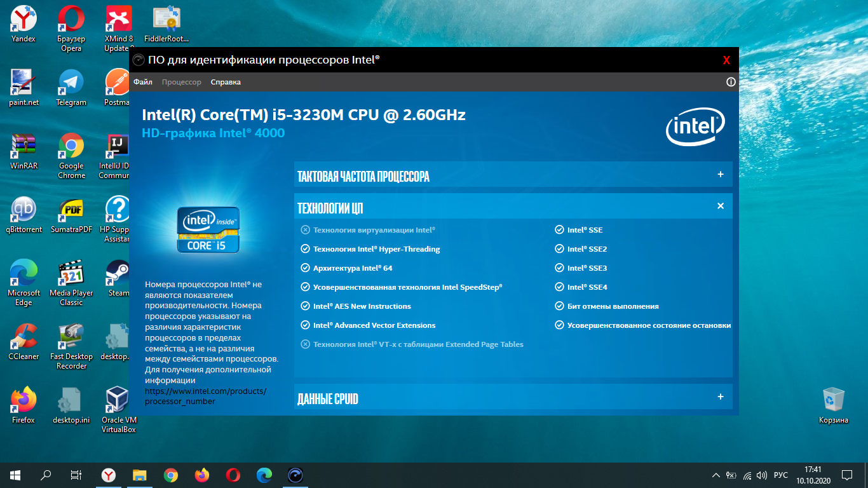Open the Процессор menu

(x=182, y=82)
